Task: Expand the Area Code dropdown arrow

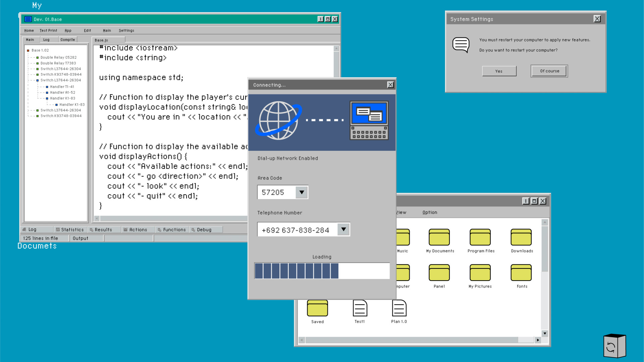Action: [x=302, y=192]
